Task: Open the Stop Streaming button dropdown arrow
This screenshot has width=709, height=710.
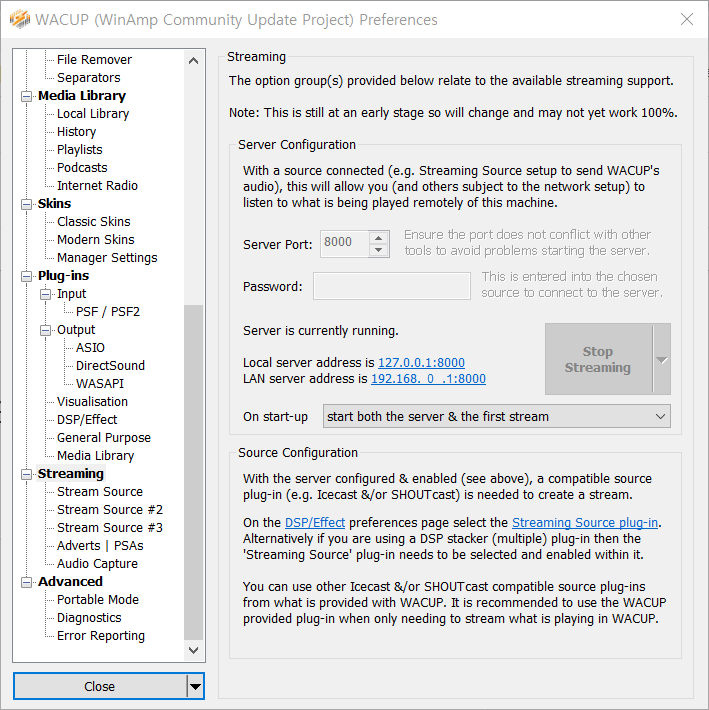Action: 661,360
